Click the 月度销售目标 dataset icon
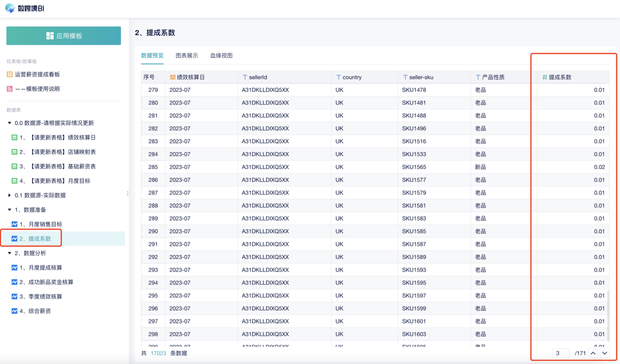Image resolution: width=620 pixels, height=364 pixels. tap(14, 224)
